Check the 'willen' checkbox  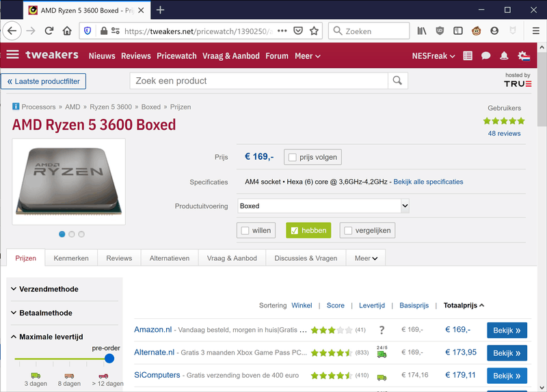(245, 231)
